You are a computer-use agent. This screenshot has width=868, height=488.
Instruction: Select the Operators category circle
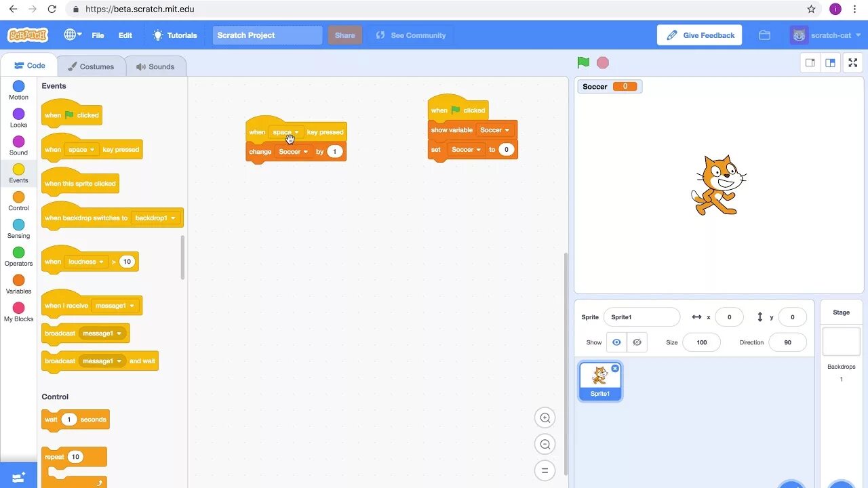18,253
